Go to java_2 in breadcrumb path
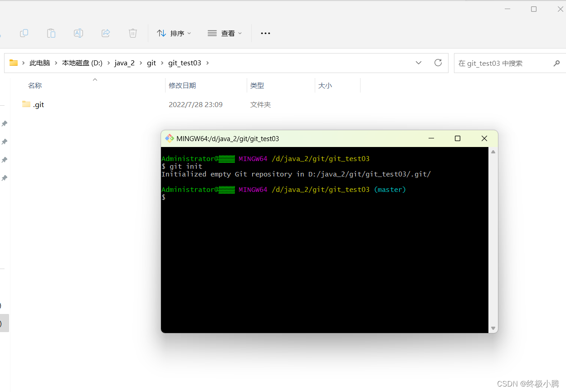Screen dimensions: 566x392 click(x=124, y=63)
